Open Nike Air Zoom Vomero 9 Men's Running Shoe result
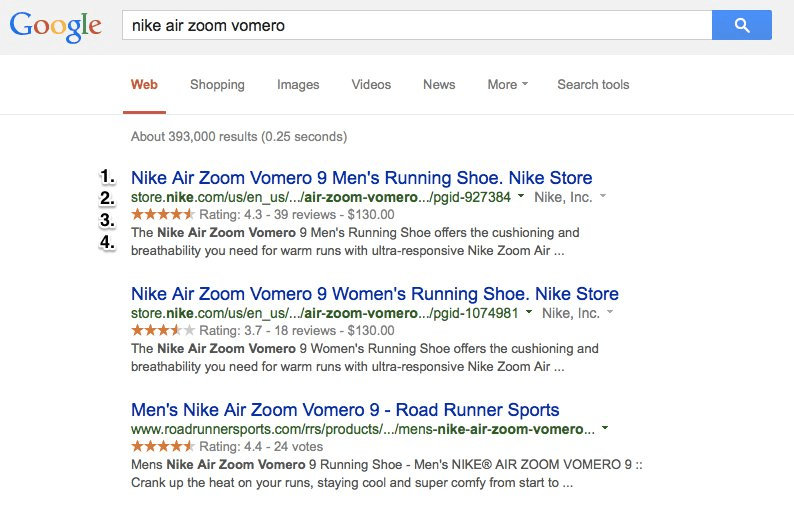Viewport: 794px width, 511px height. coord(362,178)
